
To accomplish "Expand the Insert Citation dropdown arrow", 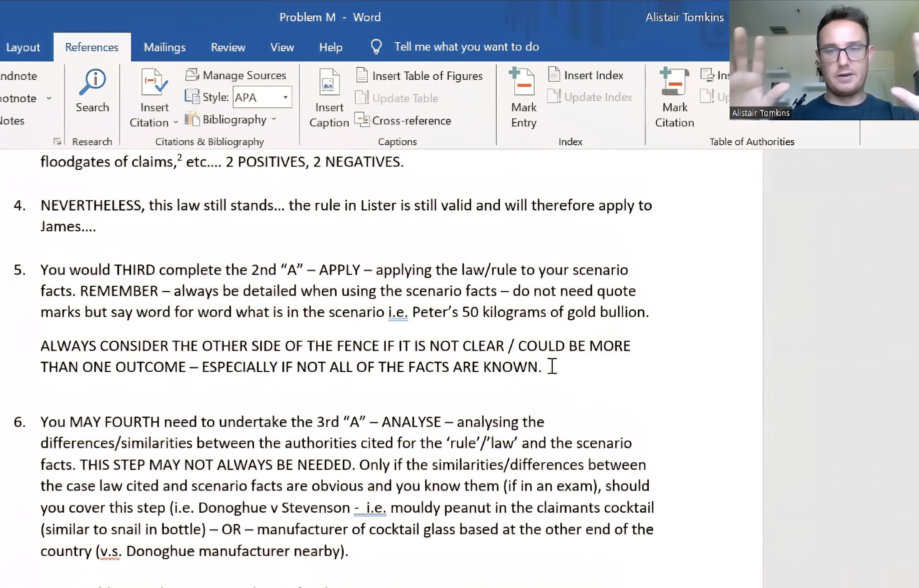I will coord(175,123).
